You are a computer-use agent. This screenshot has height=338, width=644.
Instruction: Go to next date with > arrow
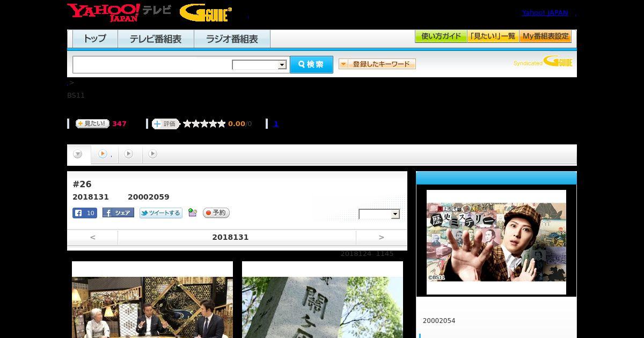pos(382,237)
